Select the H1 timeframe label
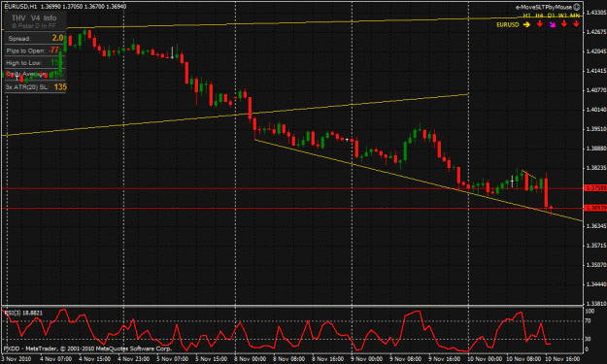The width and height of the screenshot is (607, 364). (526, 16)
